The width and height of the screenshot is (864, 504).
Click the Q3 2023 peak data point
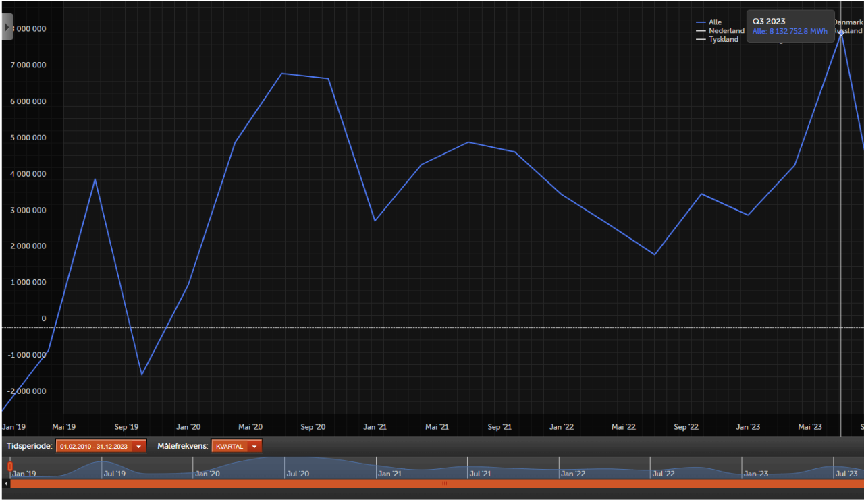pos(841,32)
